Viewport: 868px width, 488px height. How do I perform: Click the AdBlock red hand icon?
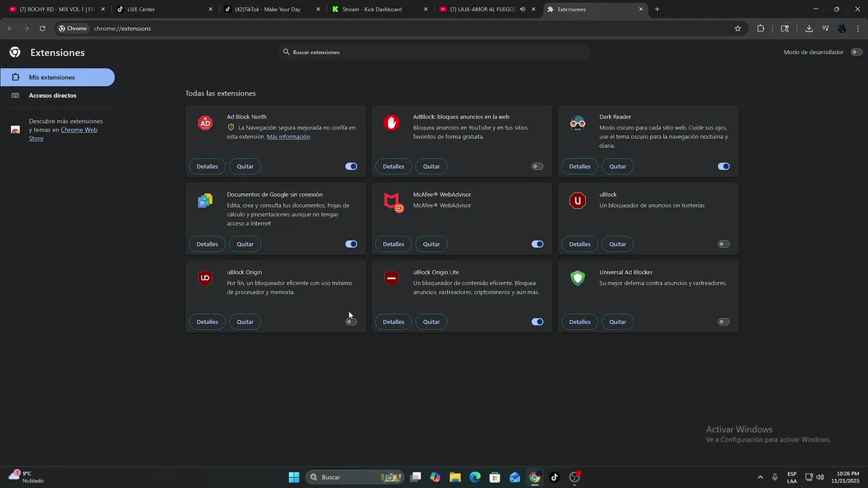pyautogui.click(x=391, y=123)
